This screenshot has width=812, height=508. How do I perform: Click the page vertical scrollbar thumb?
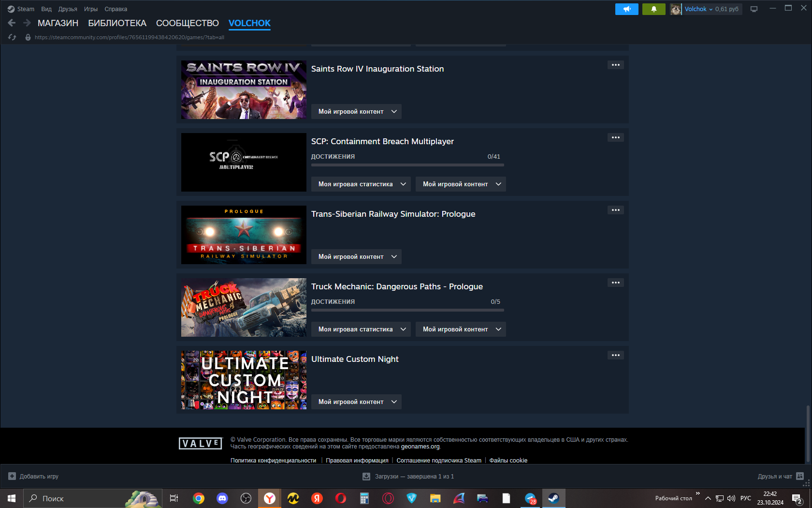[808, 434]
